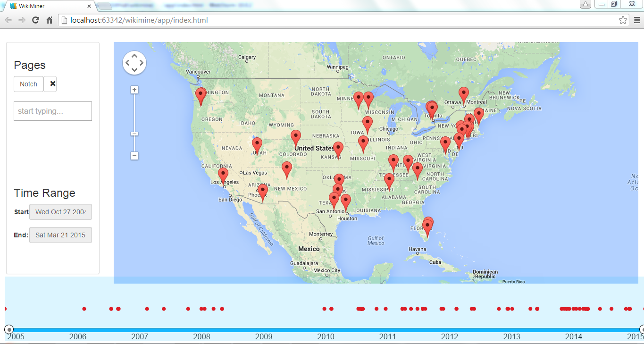Click the left handle of the timeline range slider
This screenshot has height=344, width=644.
(x=8, y=329)
